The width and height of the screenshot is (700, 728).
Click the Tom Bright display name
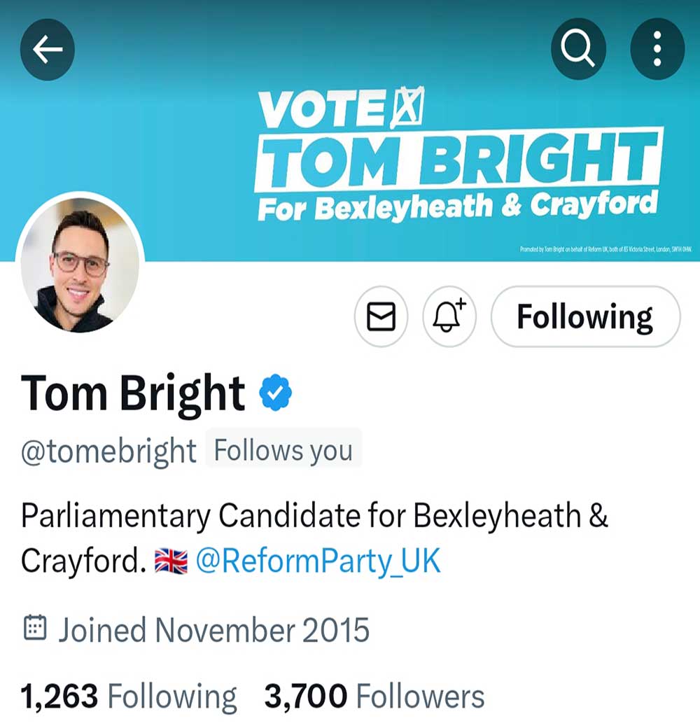(x=133, y=393)
